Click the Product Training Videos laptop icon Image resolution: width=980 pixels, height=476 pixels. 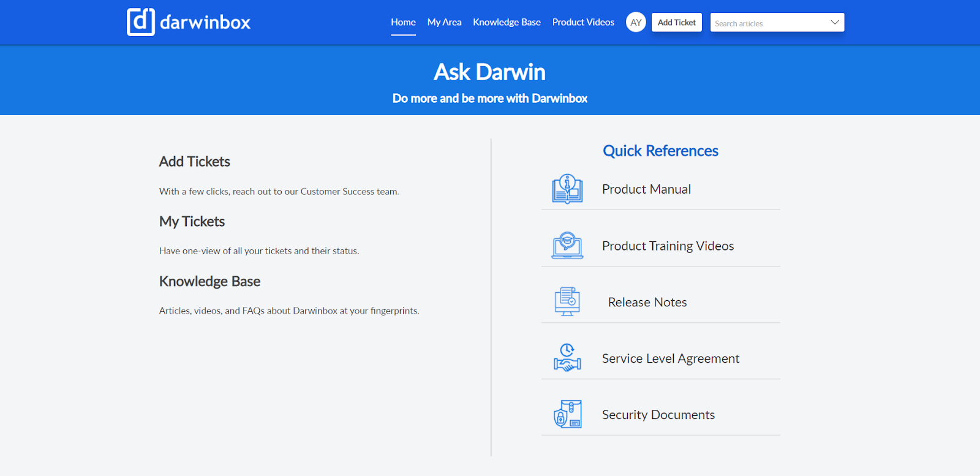(x=567, y=245)
